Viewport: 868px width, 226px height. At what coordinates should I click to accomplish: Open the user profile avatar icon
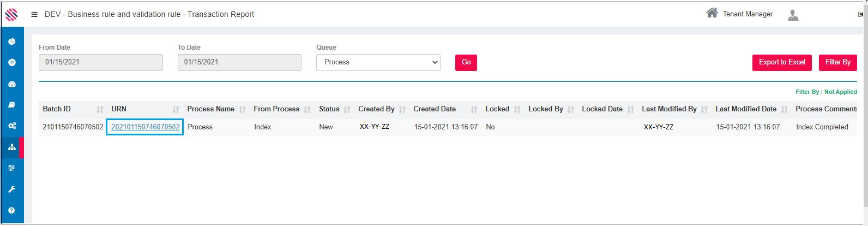point(793,15)
